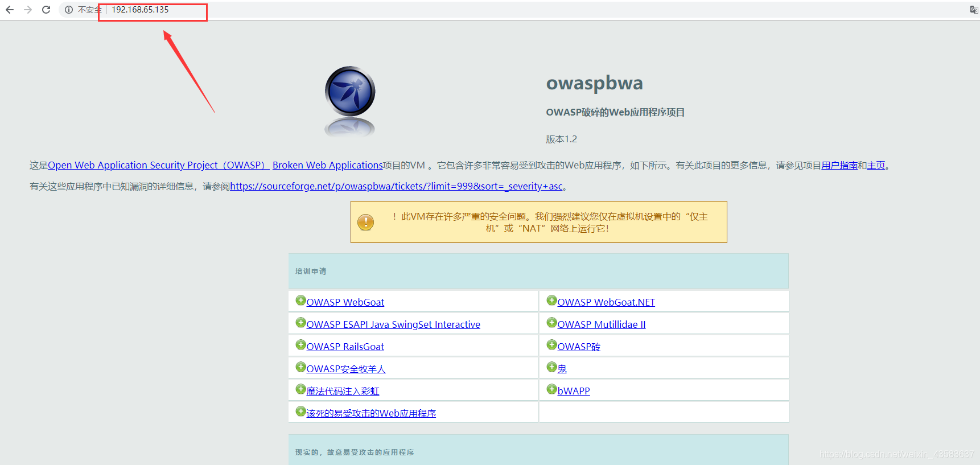Image resolution: width=980 pixels, height=465 pixels.
Task: Expand plus icon beside 该死的易受攻击的Web应用程序
Action: pyautogui.click(x=300, y=411)
